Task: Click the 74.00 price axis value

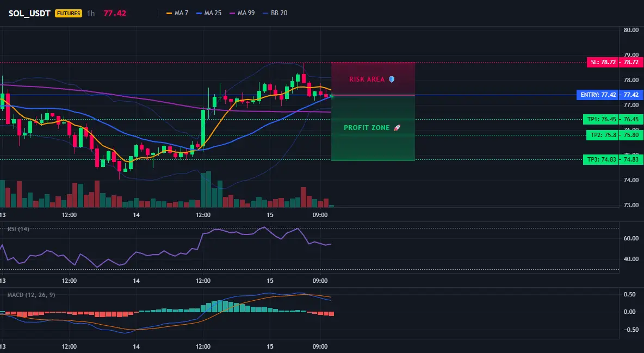Action: point(631,180)
